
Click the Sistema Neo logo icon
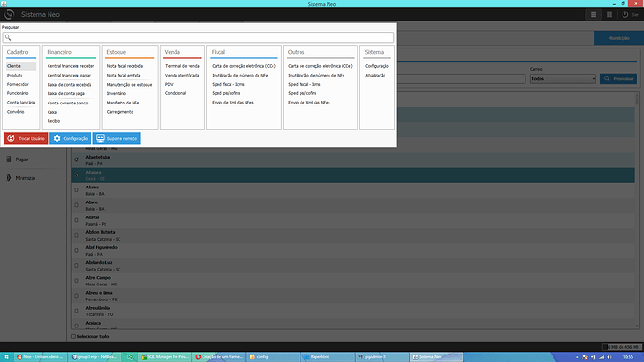[x=9, y=14]
